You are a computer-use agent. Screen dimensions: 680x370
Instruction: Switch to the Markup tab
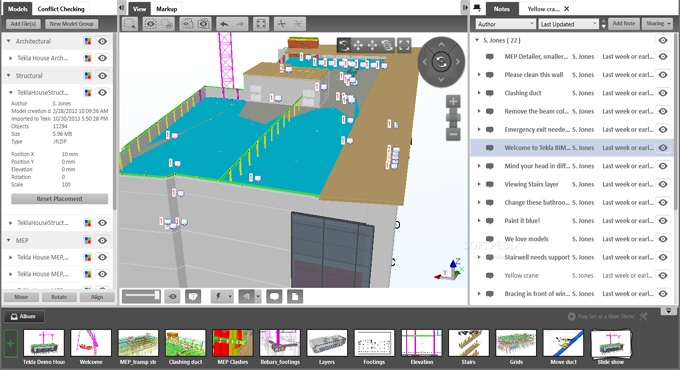tap(167, 9)
